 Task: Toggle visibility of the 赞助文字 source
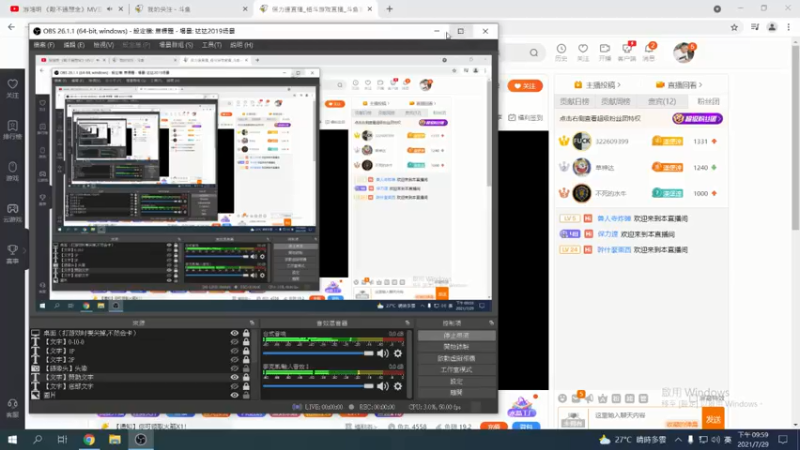pos(234,378)
